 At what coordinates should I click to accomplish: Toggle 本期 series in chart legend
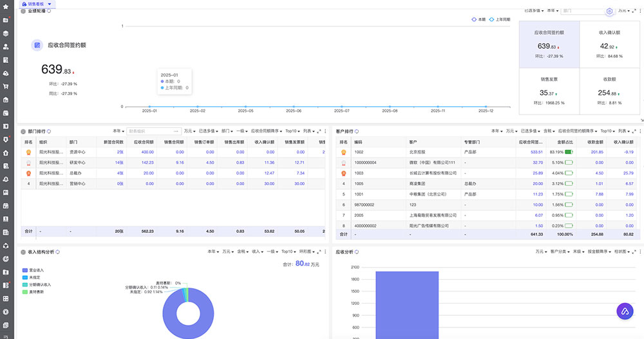pyautogui.click(x=478, y=20)
